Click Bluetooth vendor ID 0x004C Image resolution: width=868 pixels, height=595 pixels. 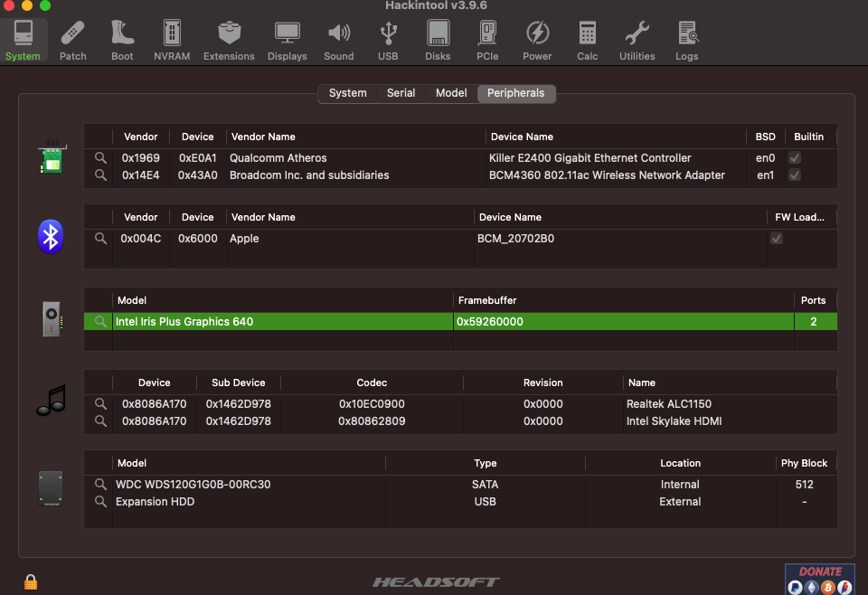tap(141, 239)
